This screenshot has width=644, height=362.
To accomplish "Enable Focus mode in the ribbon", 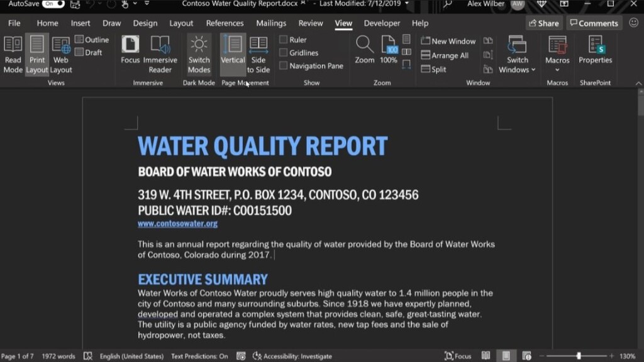I will [x=130, y=50].
